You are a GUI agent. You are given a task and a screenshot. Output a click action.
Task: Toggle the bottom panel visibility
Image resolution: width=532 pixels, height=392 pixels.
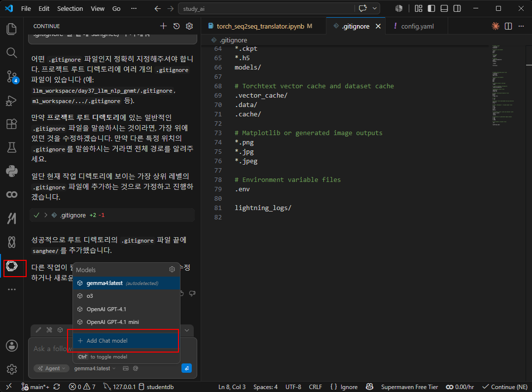point(444,8)
